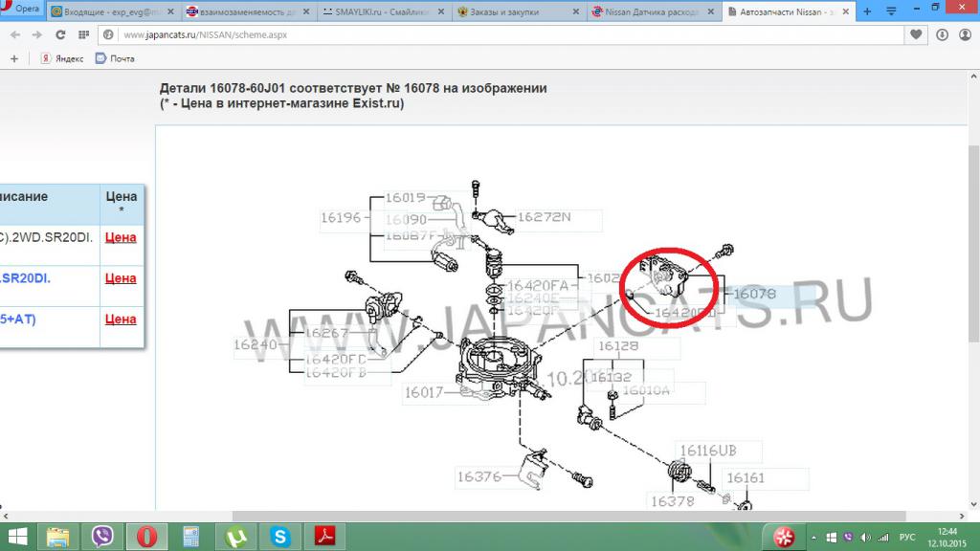980x551 pixels.
Task: Select part label 16078 on diagram
Action: (x=754, y=294)
